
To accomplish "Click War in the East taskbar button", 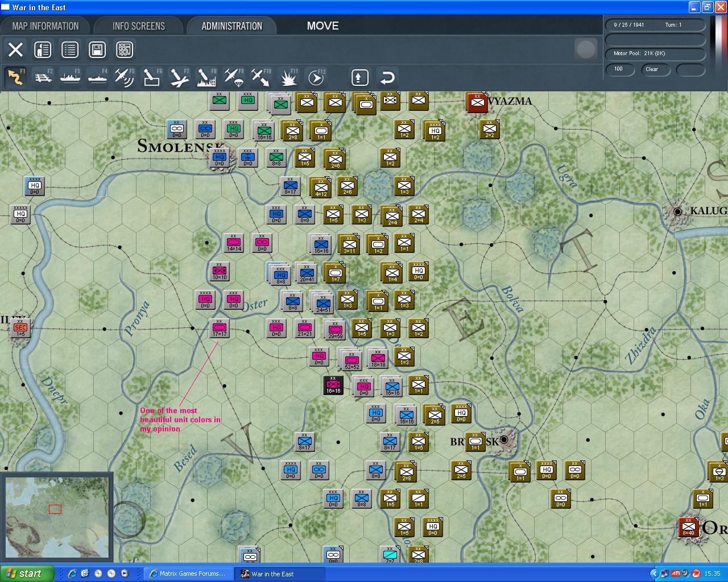I will coord(280,574).
